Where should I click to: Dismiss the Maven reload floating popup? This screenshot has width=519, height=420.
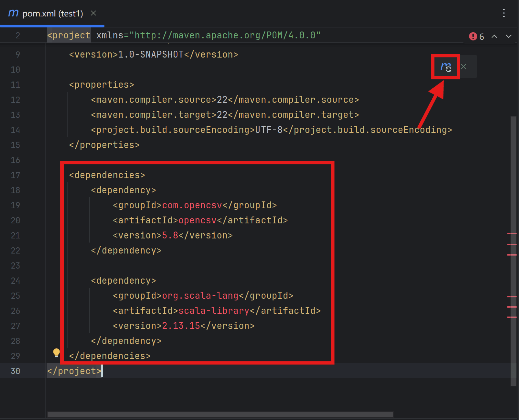(464, 66)
